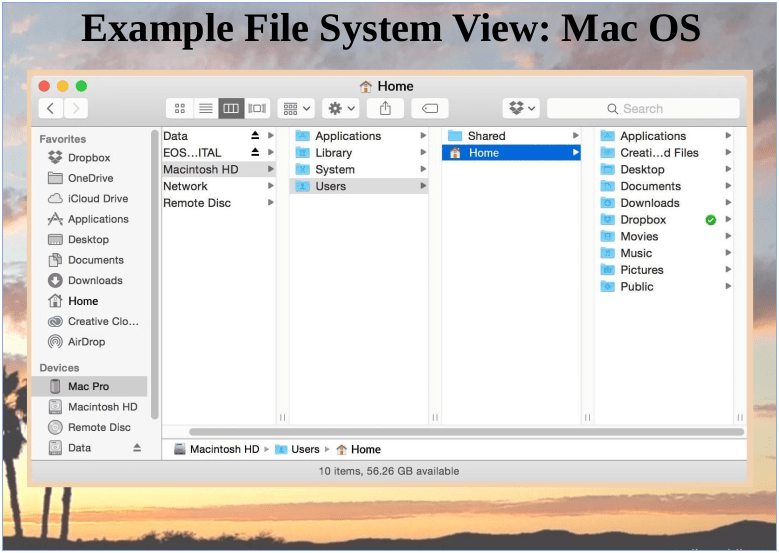Click the Edit Tags toolbar icon
This screenshot has width=779, height=553.
[x=429, y=108]
